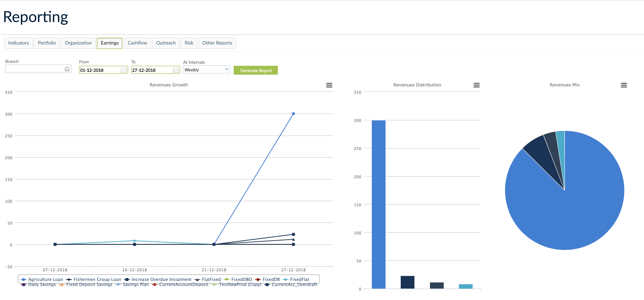Viewport: 644px width, 300px height.
Task: Open the Revenues Growth chart export menu
Action: (x=329, y=85)
